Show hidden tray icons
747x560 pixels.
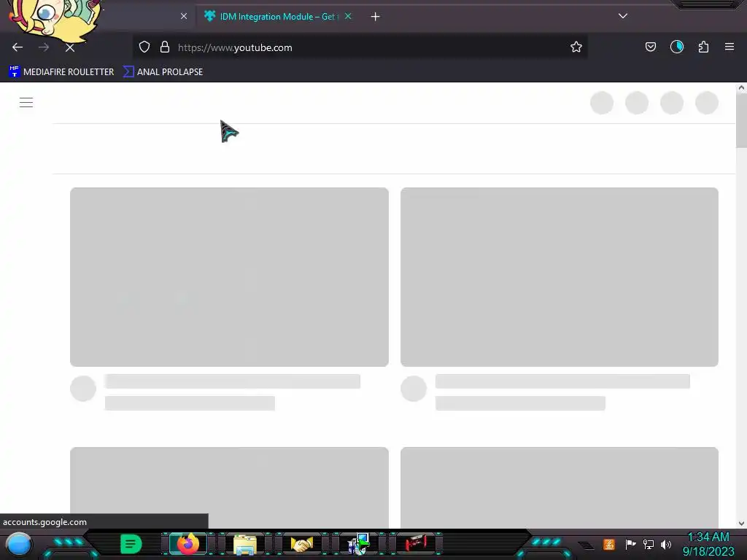pos(587,545)
